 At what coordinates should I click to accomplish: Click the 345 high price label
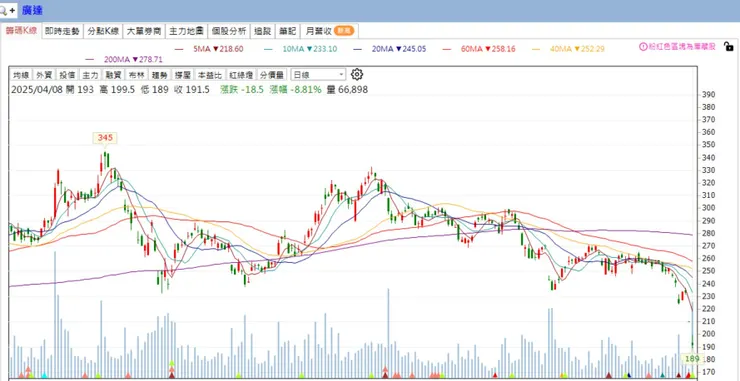pos(104,138)
